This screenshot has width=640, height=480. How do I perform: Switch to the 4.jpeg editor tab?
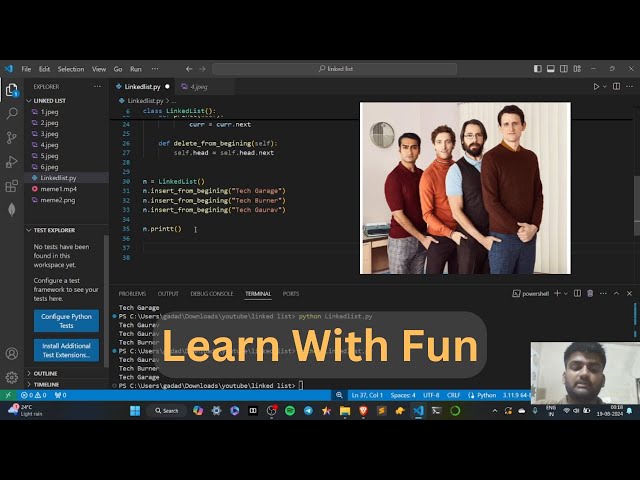199,87
